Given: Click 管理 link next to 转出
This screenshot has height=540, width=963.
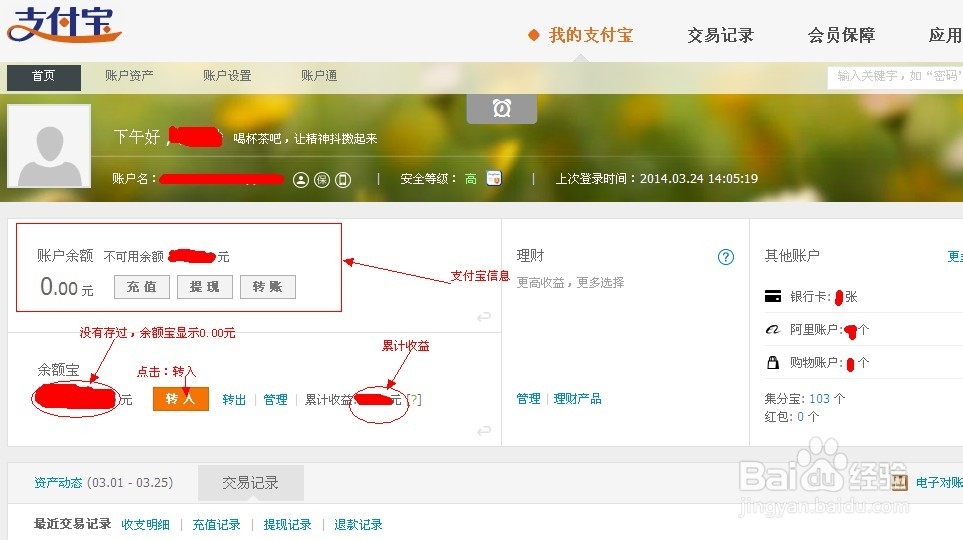Looking at the screenshot, I should coord(275,400).
